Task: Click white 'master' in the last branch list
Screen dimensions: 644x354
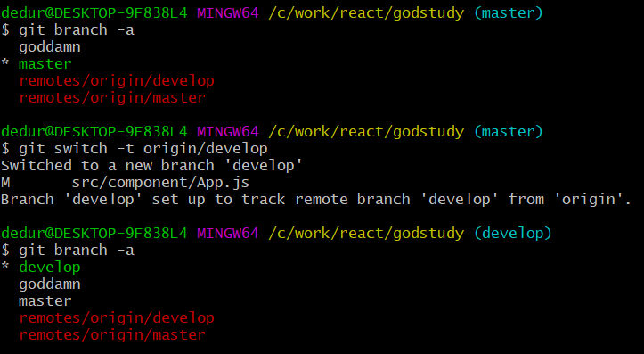Action: pyautogui.click(x=45, y=301)
